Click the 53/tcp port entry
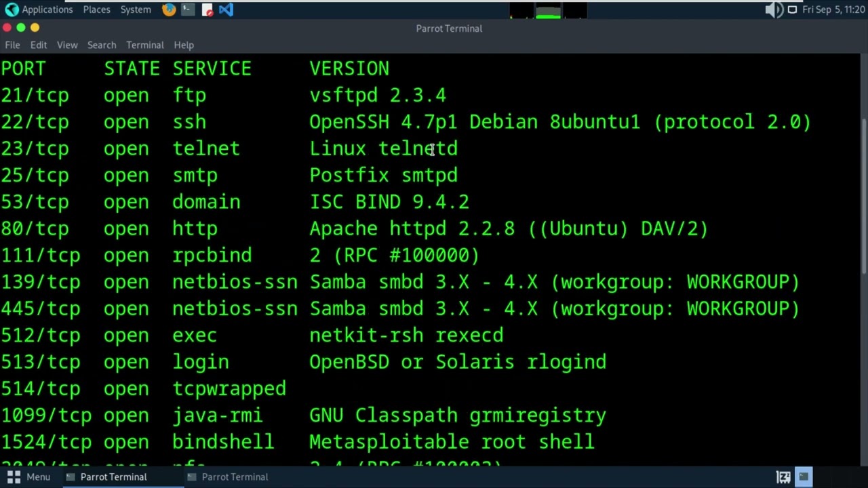This screenshot has width=868, height=488. [x=35, y=202]
